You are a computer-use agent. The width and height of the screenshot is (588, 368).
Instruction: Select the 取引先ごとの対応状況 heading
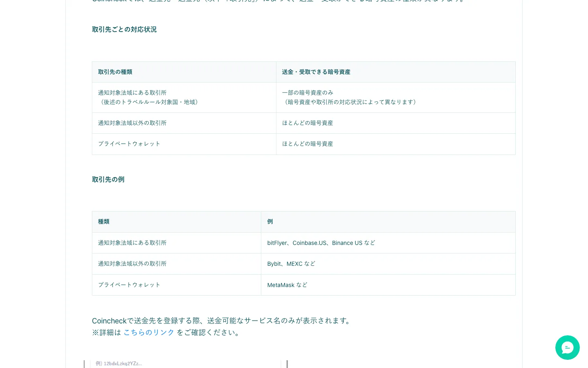click(x=124, y=29)
